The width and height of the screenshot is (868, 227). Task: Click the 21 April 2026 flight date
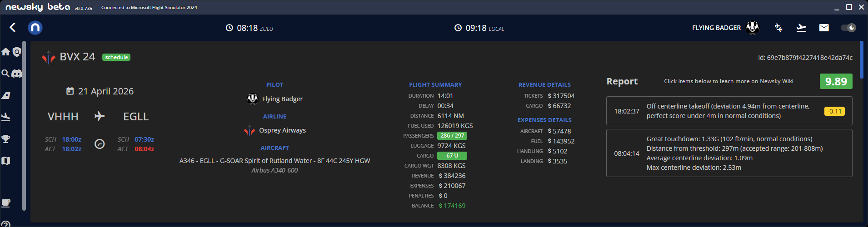pyautogui.click(x=106, y=91)
